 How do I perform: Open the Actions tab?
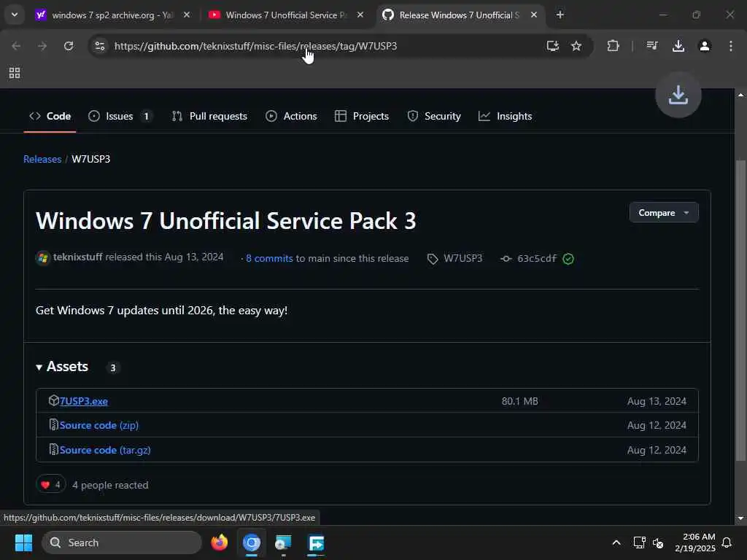pyautogui.click(x=291, y=116)
